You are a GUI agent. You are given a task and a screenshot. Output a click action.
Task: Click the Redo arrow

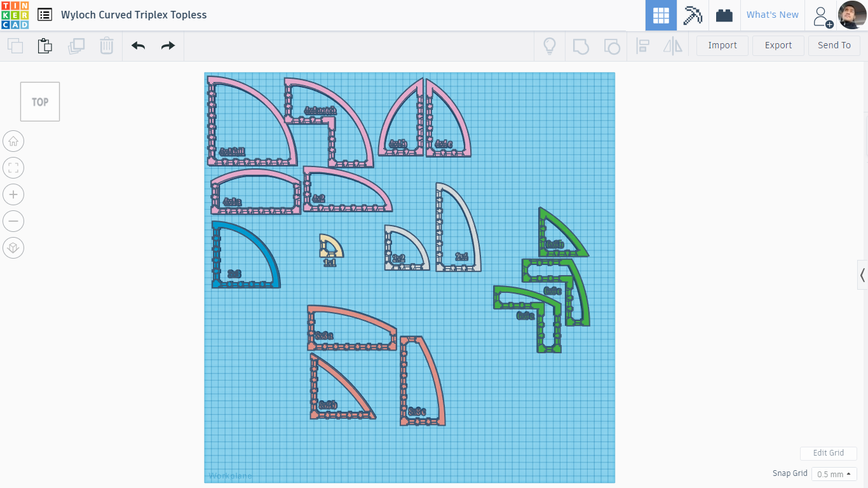[168, 46]
